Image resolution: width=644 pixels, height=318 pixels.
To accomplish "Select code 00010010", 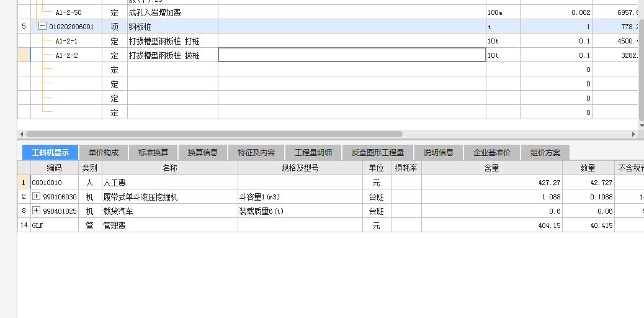I will (x=54, y=182).
